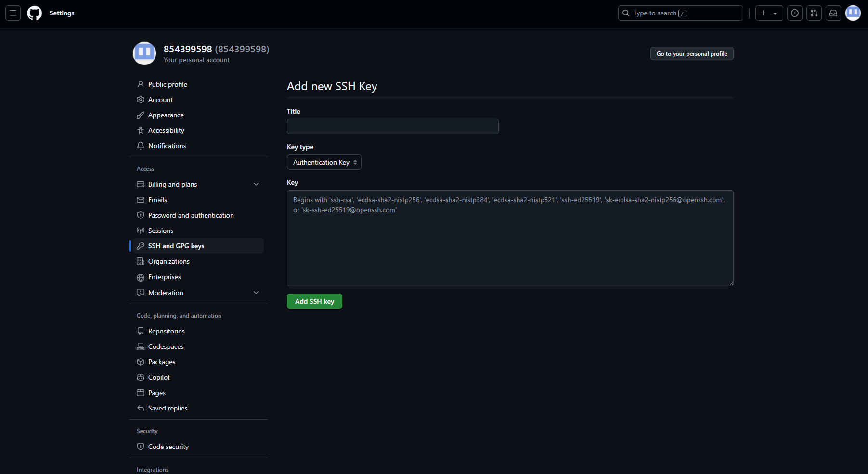Expand the Billing and plans section
This screenshot has width=868, height=474.
point(256,184)
